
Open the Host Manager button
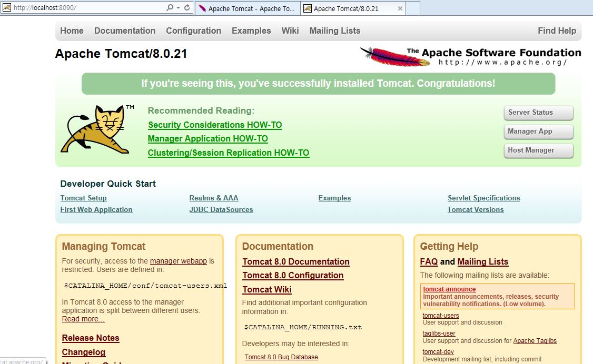539,150
